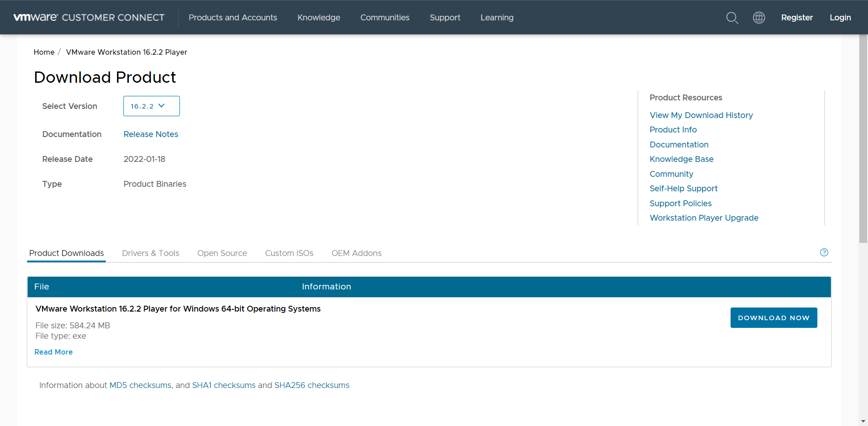Switch to the Custom ISOs tab
This screenshot has height=426, width=868.
click(289, 253)
